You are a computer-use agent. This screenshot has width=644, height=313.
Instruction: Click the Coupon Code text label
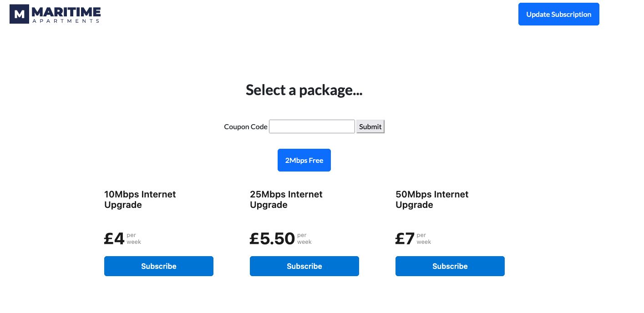[x=245, y=126]
